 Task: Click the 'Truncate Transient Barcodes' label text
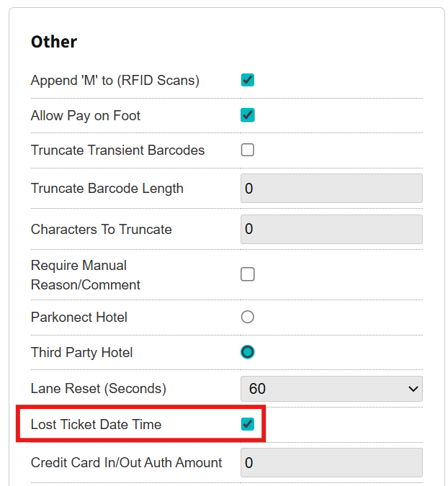tap(118, 150)
